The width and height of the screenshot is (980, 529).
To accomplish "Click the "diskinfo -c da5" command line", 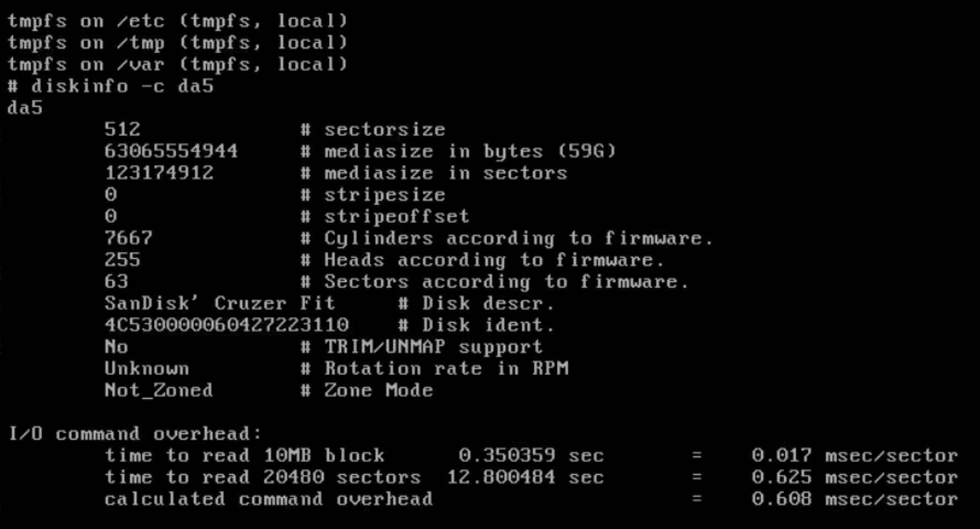I will [x=110, y=87].
